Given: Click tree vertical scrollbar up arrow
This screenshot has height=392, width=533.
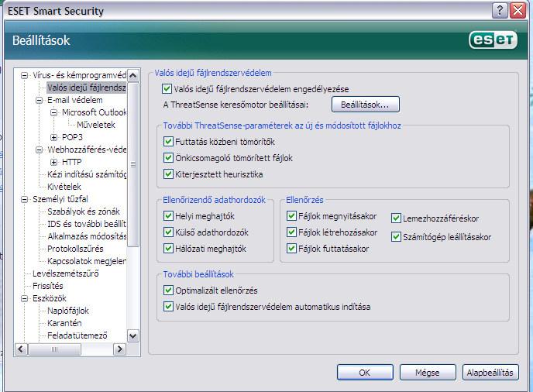Looking at the screenshot, I should coord(133,75).
